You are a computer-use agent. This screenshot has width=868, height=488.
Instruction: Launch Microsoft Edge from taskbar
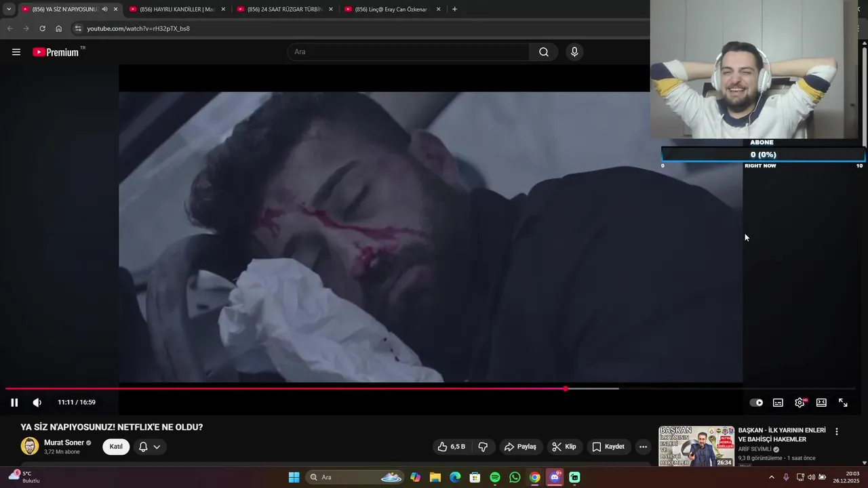tap(455, 477)
